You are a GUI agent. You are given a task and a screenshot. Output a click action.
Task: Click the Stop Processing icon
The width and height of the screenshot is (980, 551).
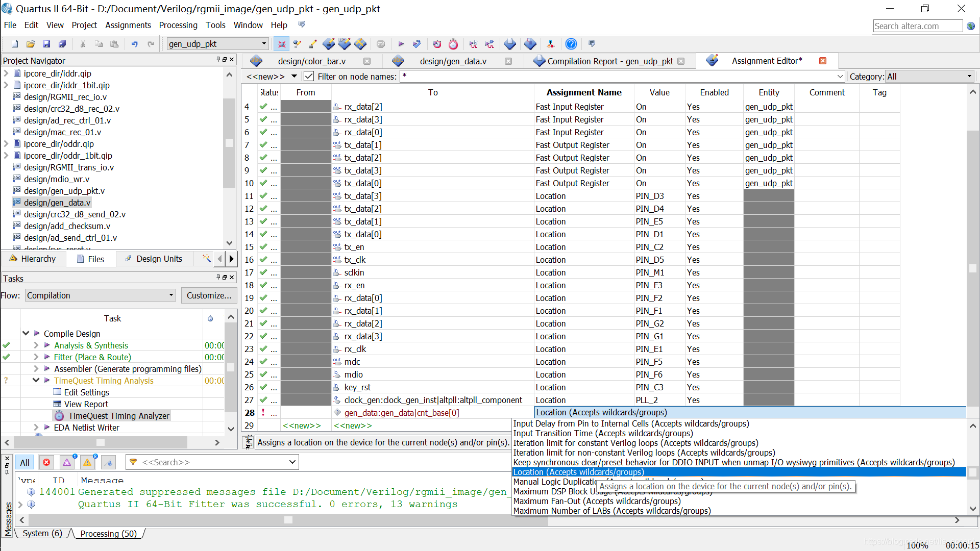pyautogui.click(x=381, y=44)
